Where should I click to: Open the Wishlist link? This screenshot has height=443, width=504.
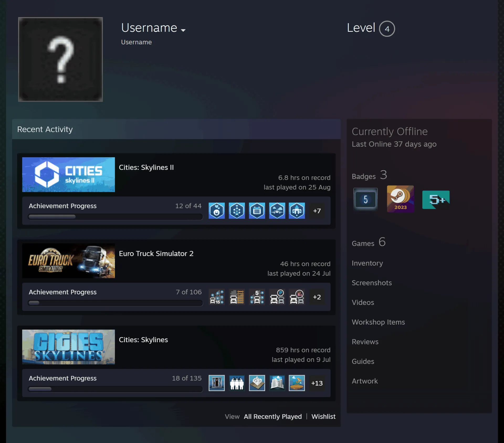click(x=323, y=416)
